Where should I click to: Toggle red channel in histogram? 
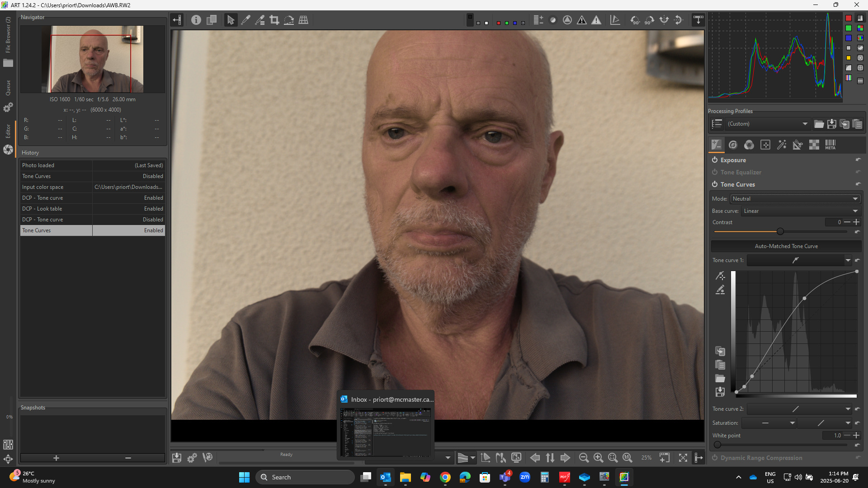click(x=849, y=18)
